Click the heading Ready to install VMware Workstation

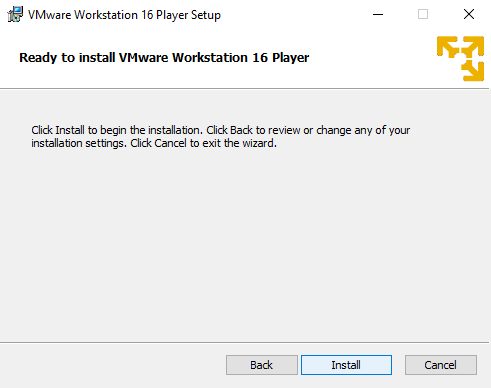164,58
